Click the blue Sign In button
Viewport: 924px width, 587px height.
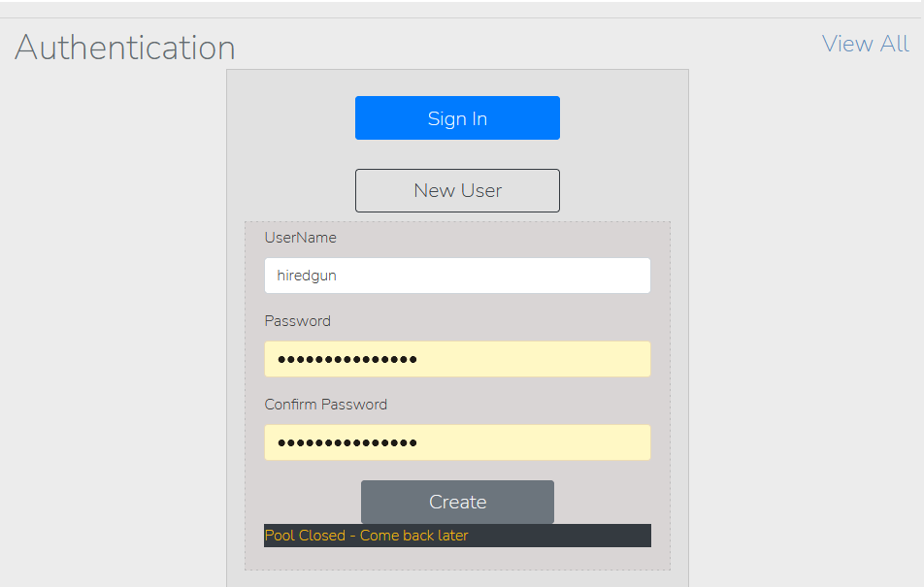click(457, 117)
